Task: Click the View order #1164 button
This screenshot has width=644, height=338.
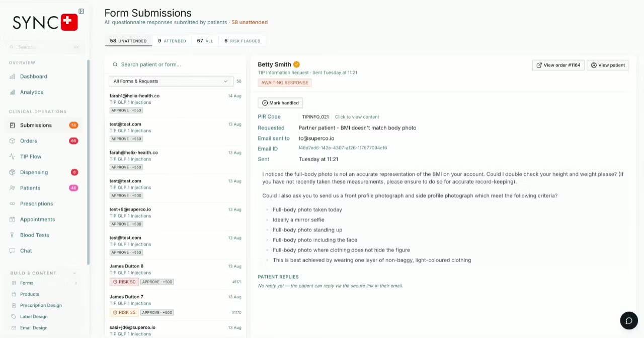Action: pyautogui.click(x=558, y=65)
